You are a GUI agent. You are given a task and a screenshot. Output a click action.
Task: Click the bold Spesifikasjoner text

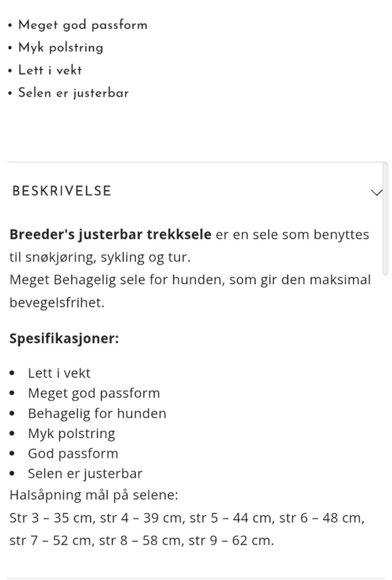point(64,338)
